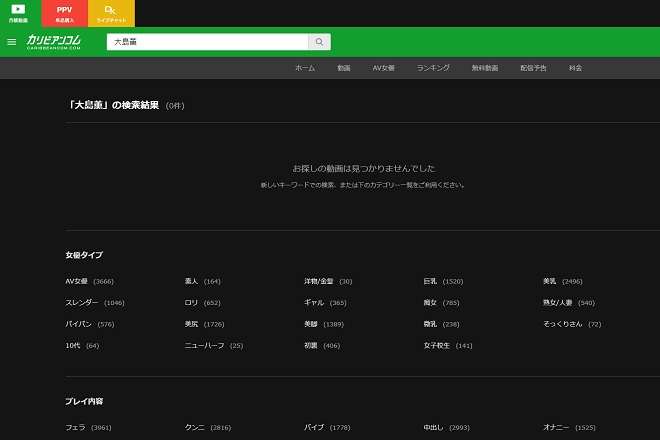Click the search magnifier button
This screenshot has height=440, width=660.
click(x=319, y=42)
